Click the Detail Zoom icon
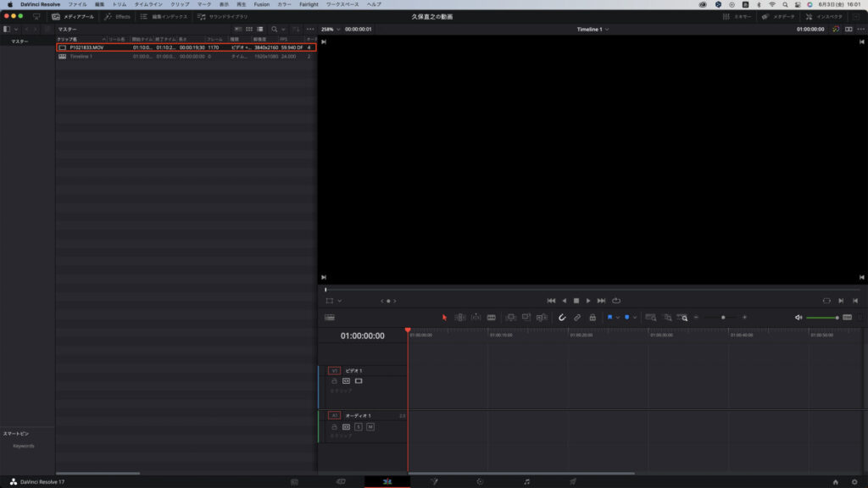The image size is (868, 488). tap(668, 318)
